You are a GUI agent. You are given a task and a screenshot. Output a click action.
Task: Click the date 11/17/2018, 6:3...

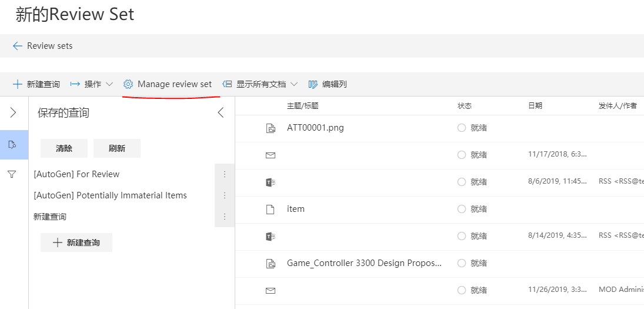[558, 154]
